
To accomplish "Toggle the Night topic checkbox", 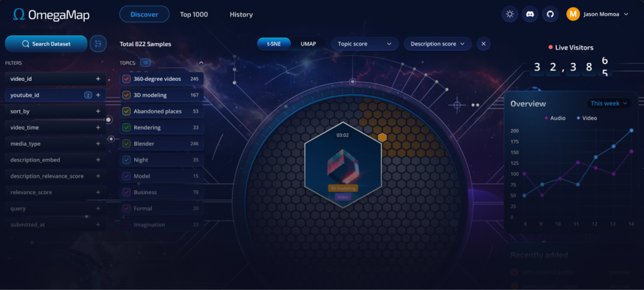I will [x=126, y=160].
